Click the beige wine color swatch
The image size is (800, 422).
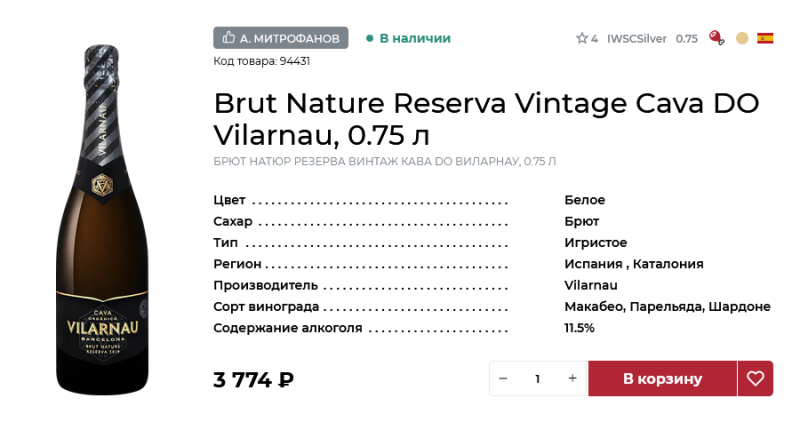tap(742, 38)
